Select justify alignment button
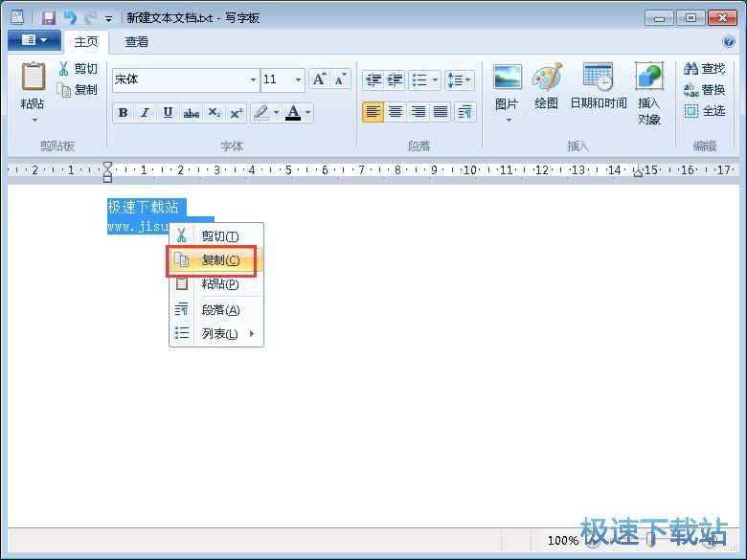The image size is (747, 560). click(441, 112)
